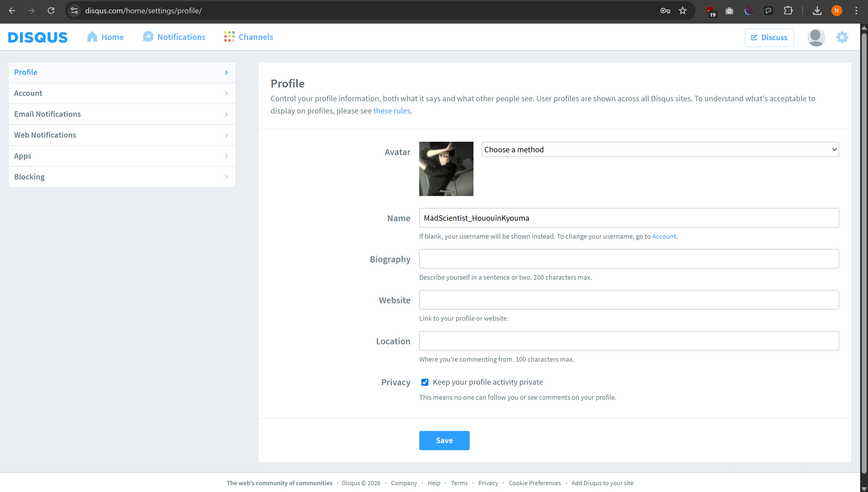Toggle Keep your profile activity private
Viewport: 868px width, 492px height.
(x=425, y=382)
